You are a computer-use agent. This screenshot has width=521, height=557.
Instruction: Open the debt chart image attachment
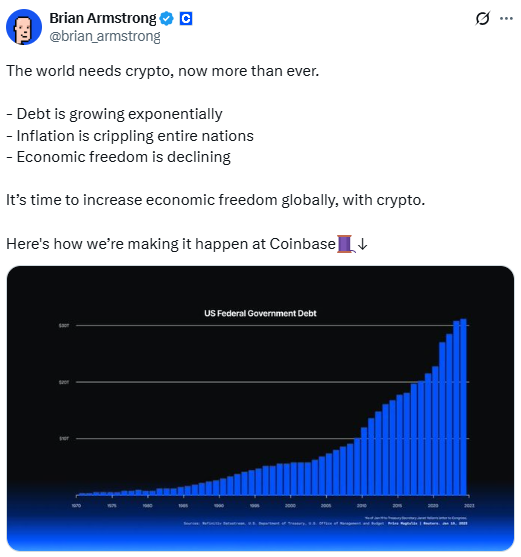tap(260, 408)
